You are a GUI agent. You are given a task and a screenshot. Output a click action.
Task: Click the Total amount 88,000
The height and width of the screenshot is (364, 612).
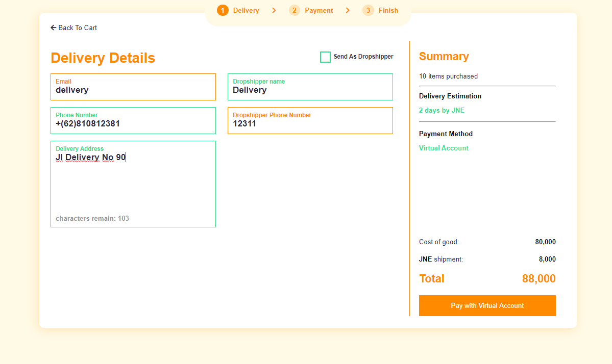click(x=538, y=279)
